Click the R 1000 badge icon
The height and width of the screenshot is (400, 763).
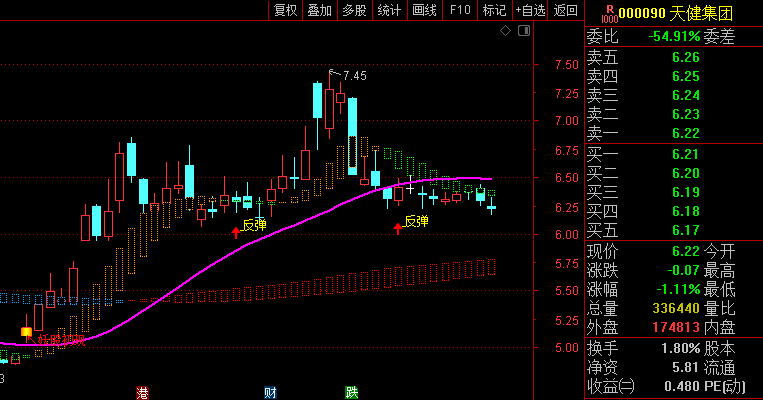pyautogui.click(x=609, y=14)
